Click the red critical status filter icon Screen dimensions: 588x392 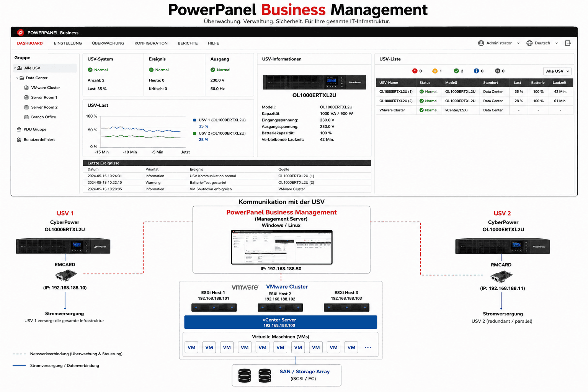point(415,71)
